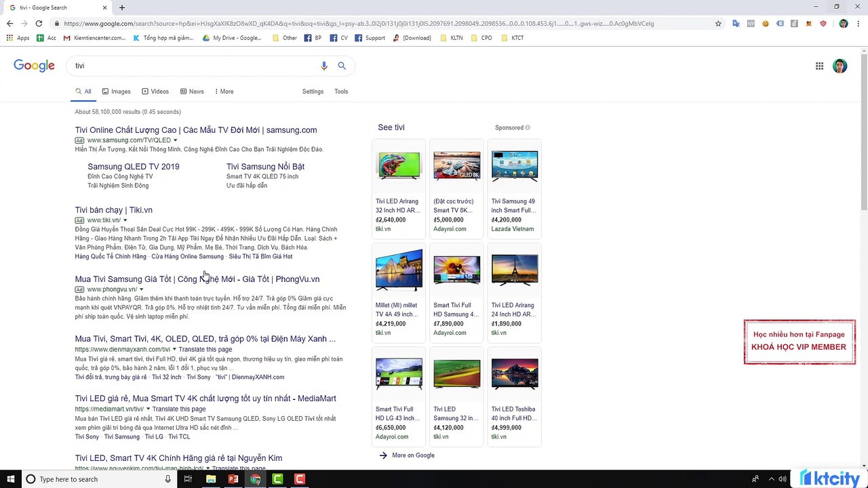Open the Điện Máy Xanh tivi result
868x488 pixels.
tap(205, 339)
